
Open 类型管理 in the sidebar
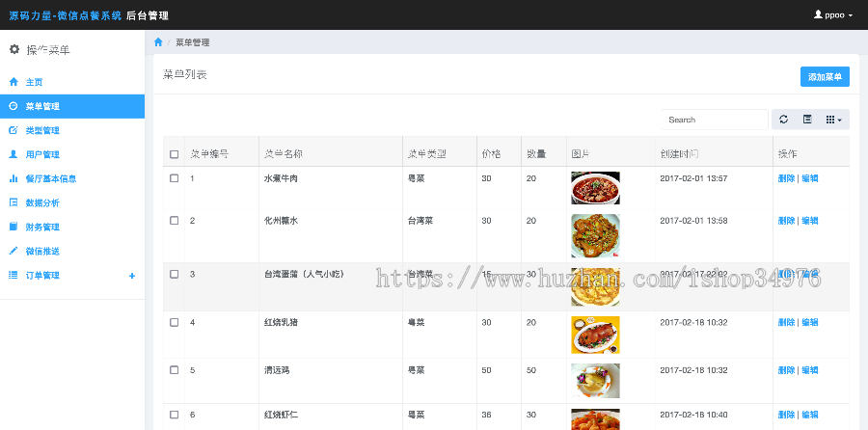tap(72, 130)
